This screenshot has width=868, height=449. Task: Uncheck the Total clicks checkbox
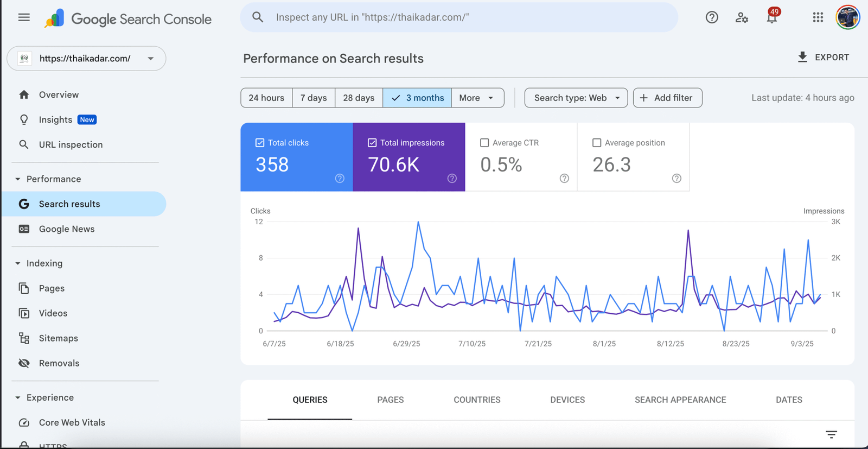point(260,143)
